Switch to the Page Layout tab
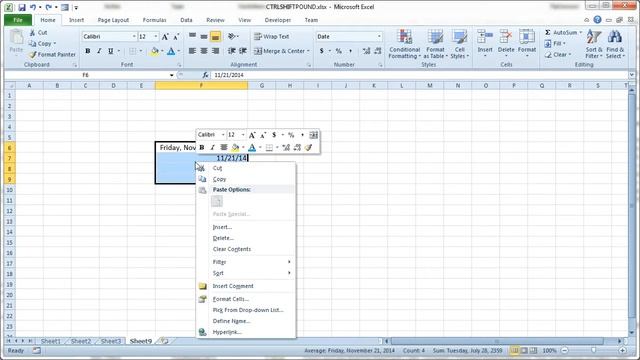This screenshot has height=360, width=640. click(x=113, y=20)
